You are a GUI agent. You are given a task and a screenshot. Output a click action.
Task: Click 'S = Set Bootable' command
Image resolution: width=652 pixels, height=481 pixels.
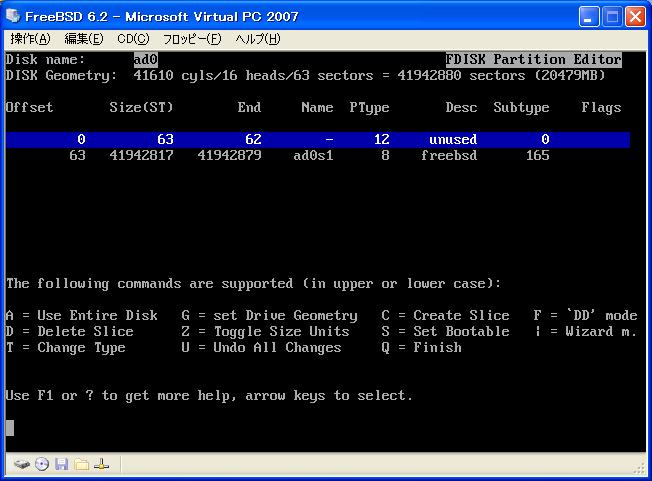[445, 331]
